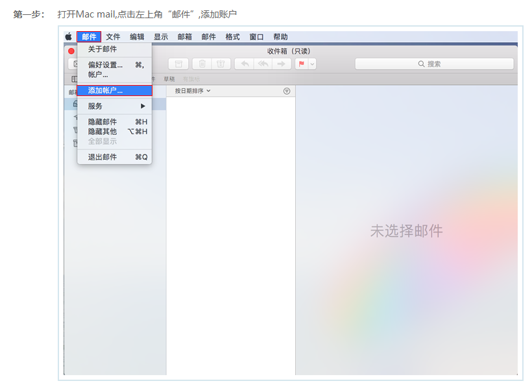Click the Archive toolbar icon
The height and width of the screenshot is (392, 532).
click(x=178, y=64)
